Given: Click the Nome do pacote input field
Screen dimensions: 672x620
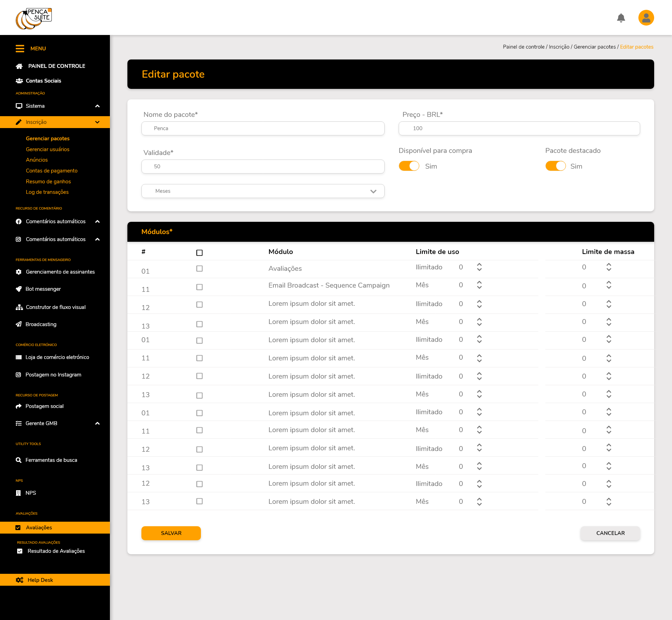Looking at the screenshot, I should pyautogui.click(x=263, y=128).
